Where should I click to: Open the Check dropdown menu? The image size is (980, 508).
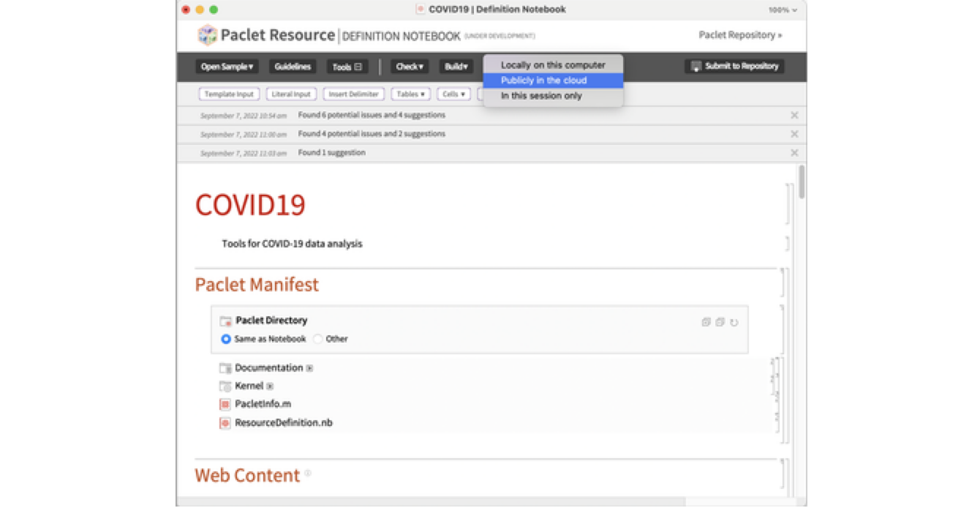pos(409,67)
